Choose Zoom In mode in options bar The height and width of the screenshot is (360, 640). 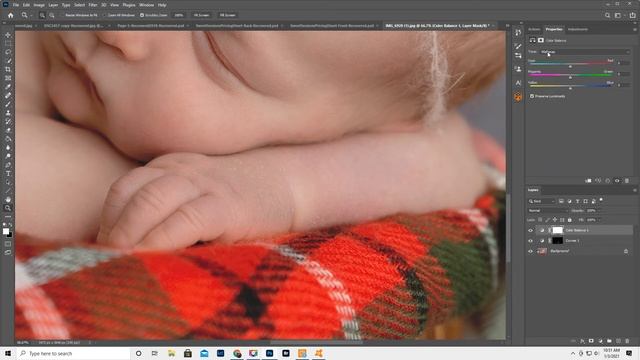(42, 15)
